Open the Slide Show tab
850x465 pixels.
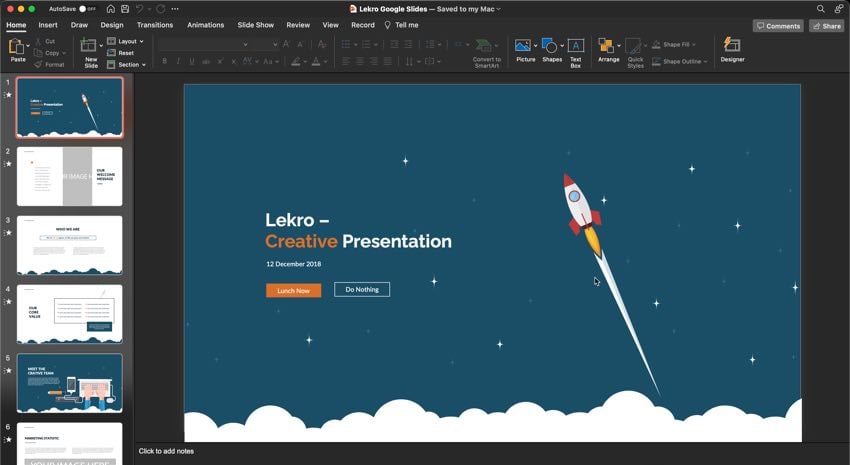coord(255,25)
